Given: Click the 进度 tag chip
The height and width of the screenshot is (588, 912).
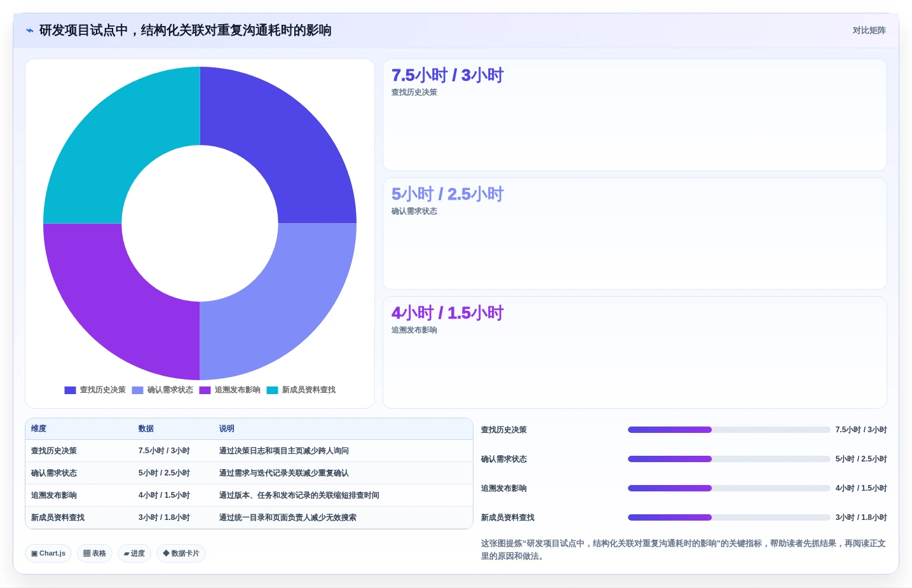Looking at the screenshot, I should point(134,554).
